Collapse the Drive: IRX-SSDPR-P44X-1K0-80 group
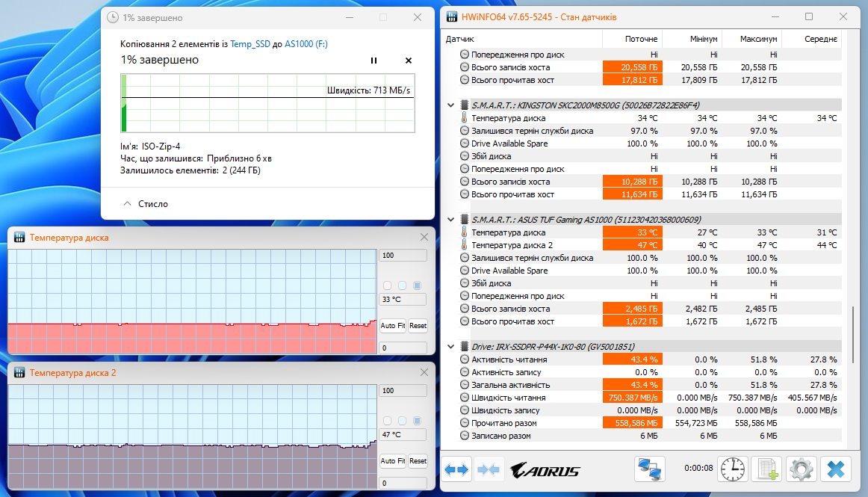The height and width of the screenshot is (497, 868). 450,346
